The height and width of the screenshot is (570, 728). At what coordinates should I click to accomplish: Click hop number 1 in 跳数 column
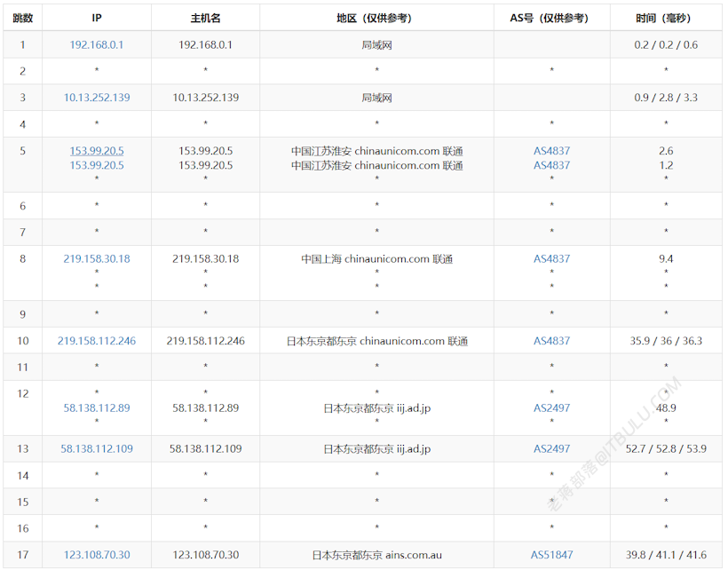pyautogui.click(x=23, y=45)
